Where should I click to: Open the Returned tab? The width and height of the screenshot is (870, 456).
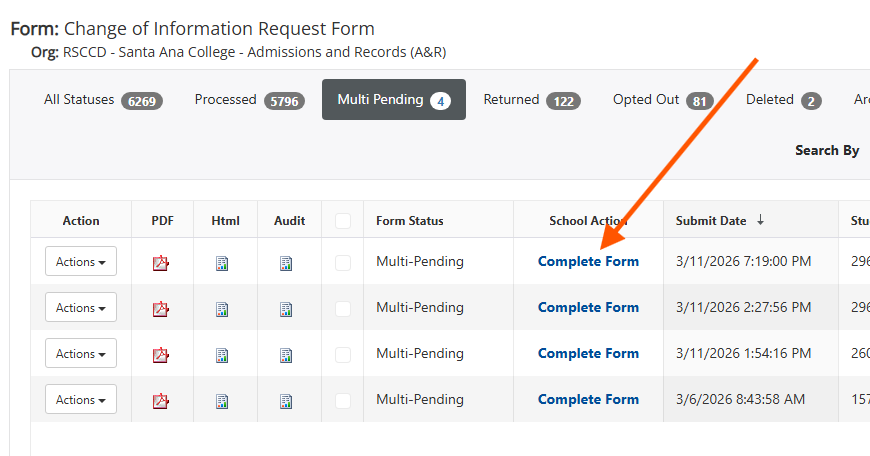[532, 100]
